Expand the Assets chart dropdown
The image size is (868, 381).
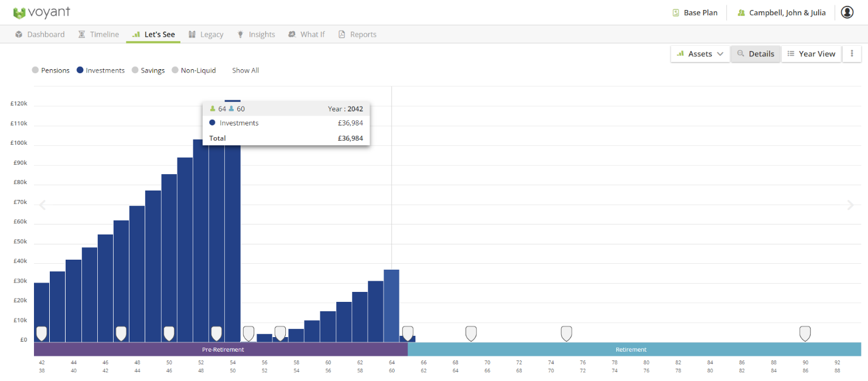coord(700,53)
